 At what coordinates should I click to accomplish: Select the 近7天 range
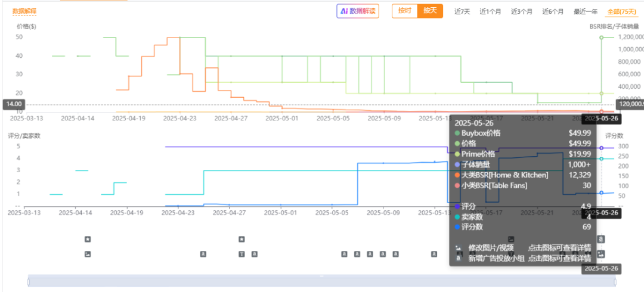click(462, 12)
